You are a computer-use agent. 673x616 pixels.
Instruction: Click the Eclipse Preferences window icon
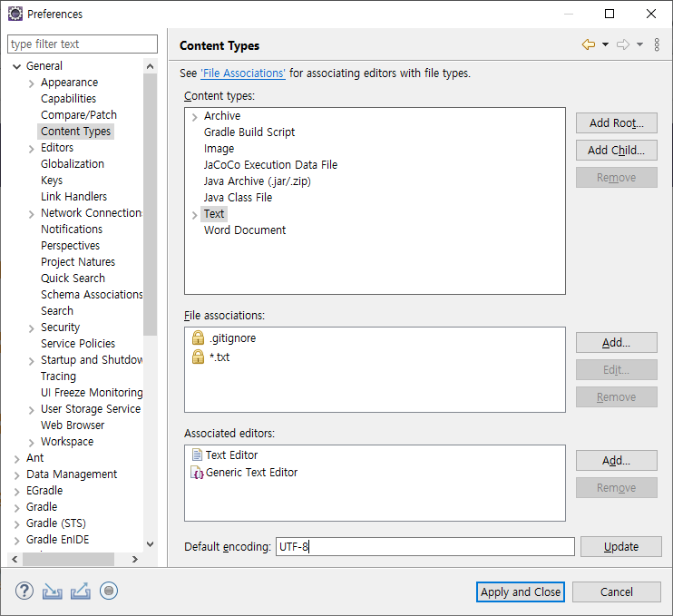(15, 14)
